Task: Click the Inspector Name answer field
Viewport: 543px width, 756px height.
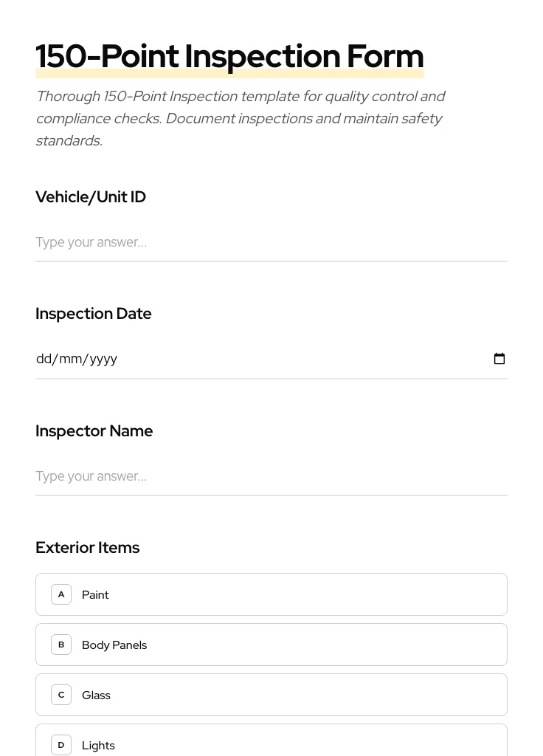Action: pos(271,476)
